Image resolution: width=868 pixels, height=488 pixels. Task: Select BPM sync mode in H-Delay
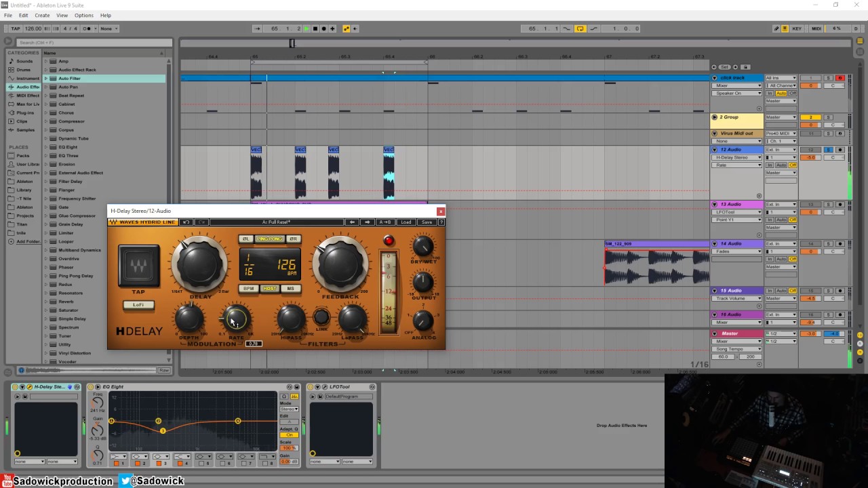[x=249, y=289]
